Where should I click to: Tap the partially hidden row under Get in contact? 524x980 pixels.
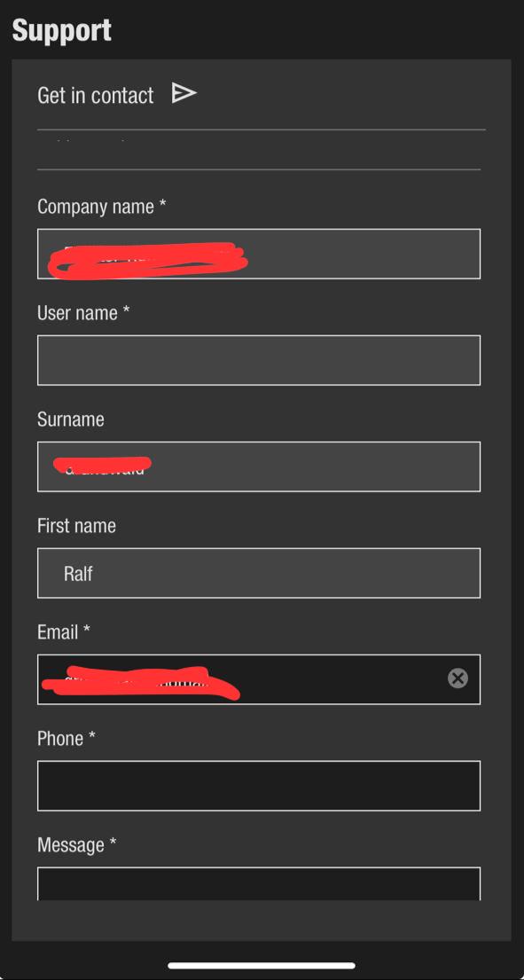pos(261,149)
